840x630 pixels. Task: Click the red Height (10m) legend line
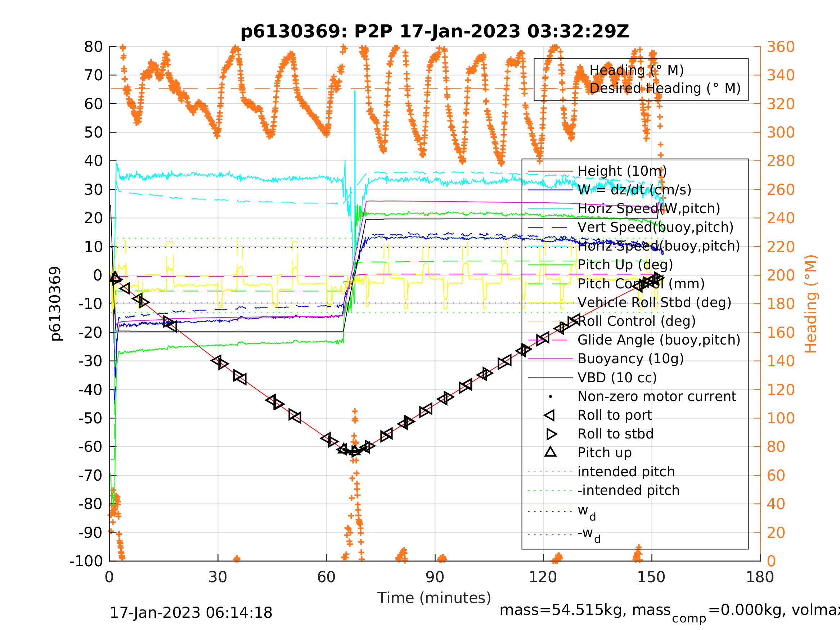pyautogui.click(x=550, y=171)
